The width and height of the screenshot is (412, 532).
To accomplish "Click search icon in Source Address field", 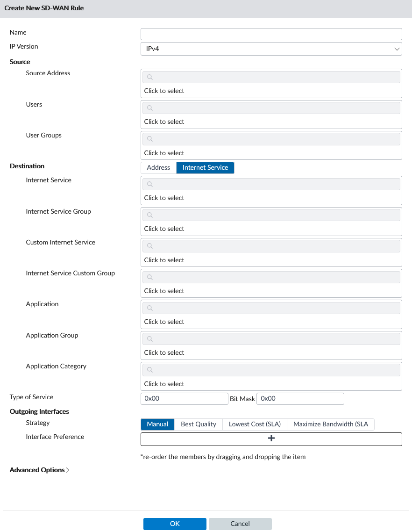I will [x=149, y=77].
